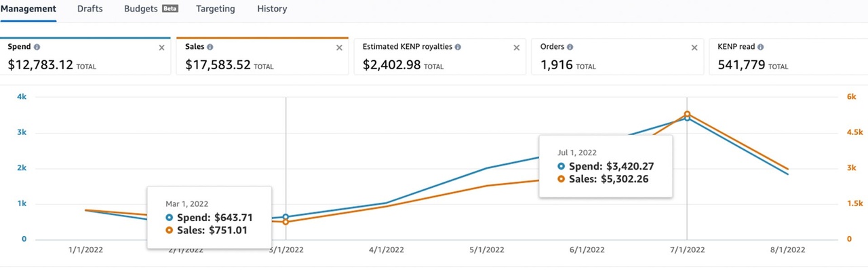This screenshot has width=868, height=274.
Task: Close the Orders metric card
Action: click(694, 47)
